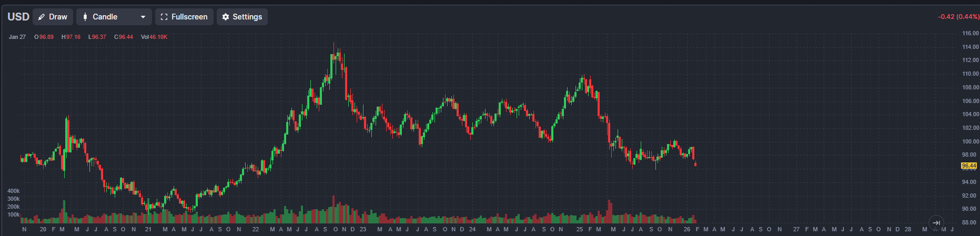Enter Fullscreen chart mode
980x236 pixels.
click(x=184, y=17)
